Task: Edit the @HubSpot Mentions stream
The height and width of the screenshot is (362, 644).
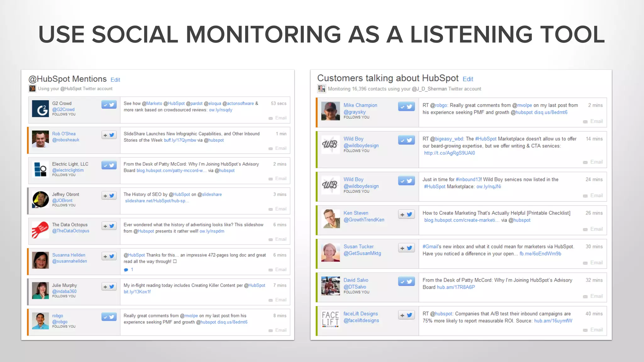Action: [x=115, y=80]
